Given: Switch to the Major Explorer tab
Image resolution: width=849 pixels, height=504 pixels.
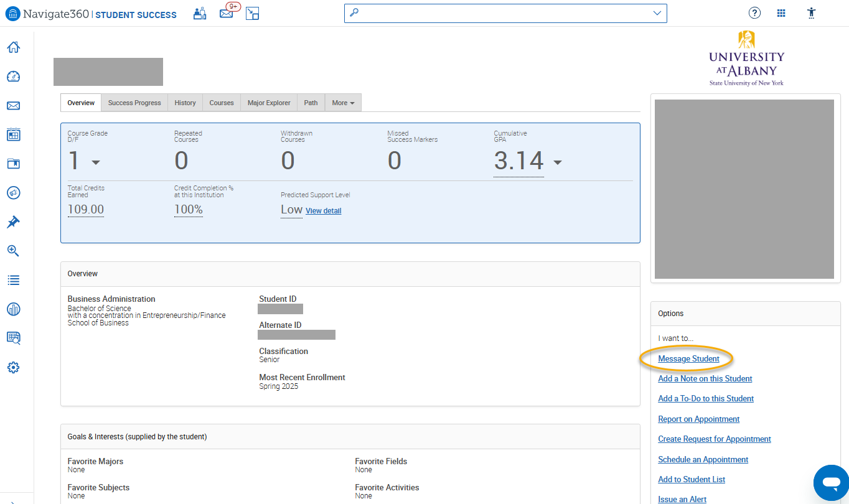Looking at the screenshot, I should [269, 103].
